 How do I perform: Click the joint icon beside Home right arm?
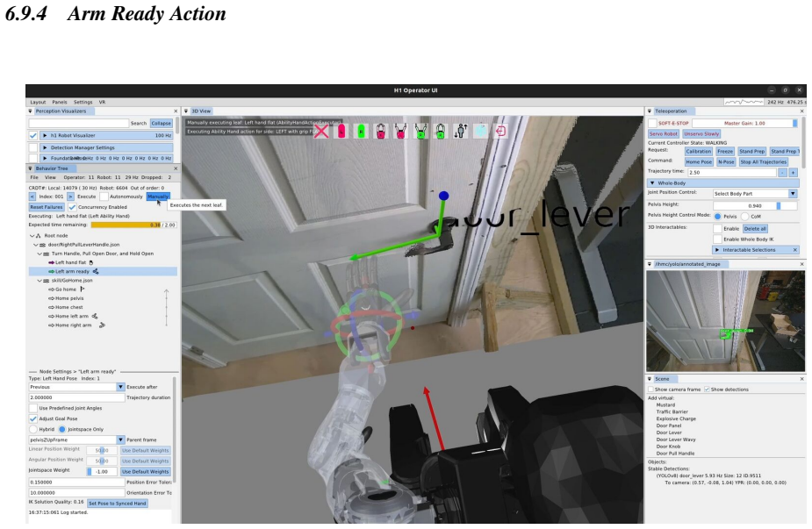click(102, 325)
